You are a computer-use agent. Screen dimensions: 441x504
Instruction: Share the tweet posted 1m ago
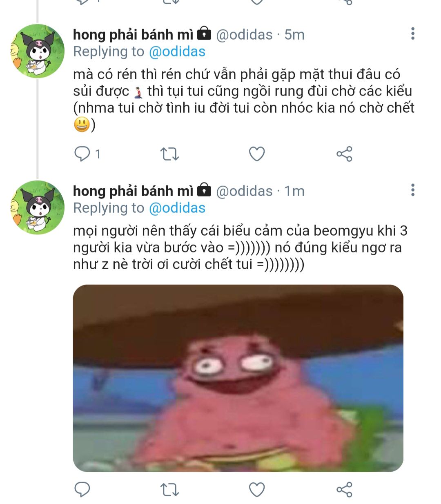344,489
